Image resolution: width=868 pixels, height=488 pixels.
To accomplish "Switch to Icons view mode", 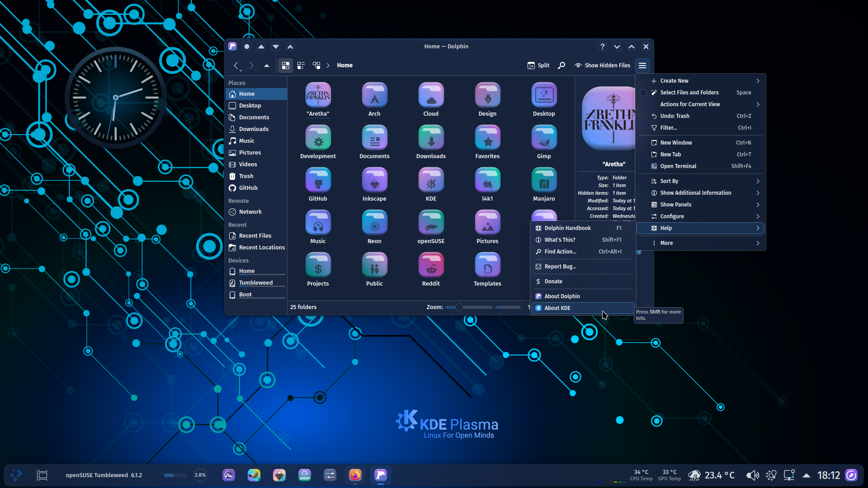I will point(285,66).
